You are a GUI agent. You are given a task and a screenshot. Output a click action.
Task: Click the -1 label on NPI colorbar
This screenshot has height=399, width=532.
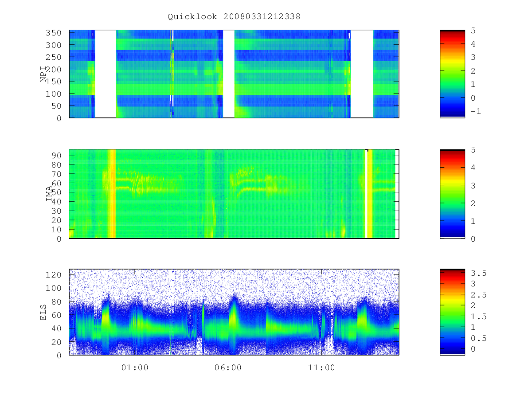click(475, 111)
